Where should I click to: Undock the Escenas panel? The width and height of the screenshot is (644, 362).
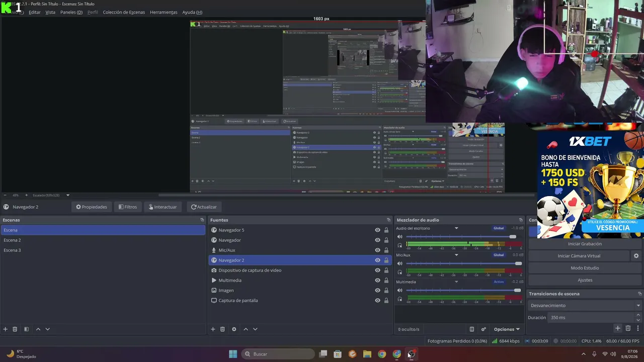pyautogui.click(x=202, y=220)
